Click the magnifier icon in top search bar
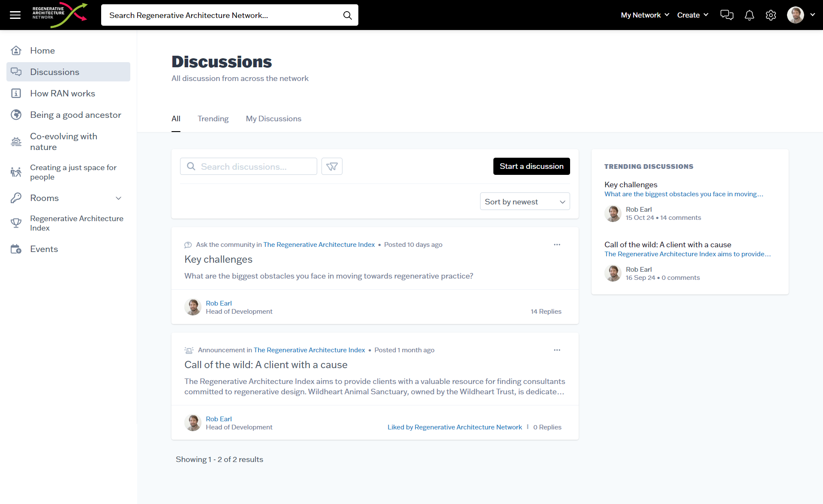Image resolution: width=823 pixels, height=504 pixels. [347, 15]
